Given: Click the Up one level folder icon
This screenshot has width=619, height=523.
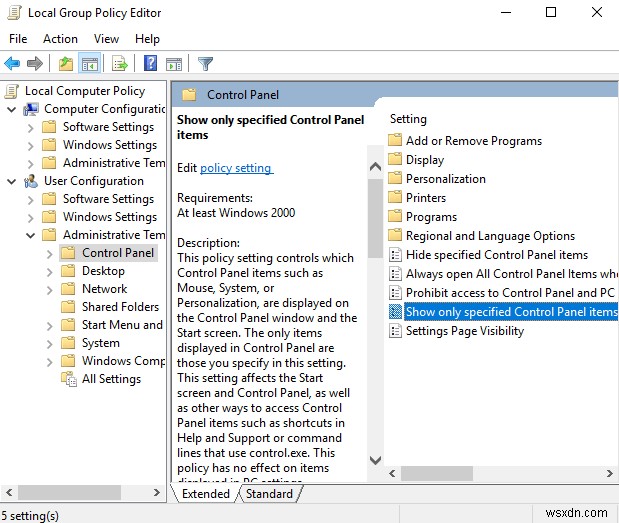Looking at the screenshot, I should coord(66,63).
